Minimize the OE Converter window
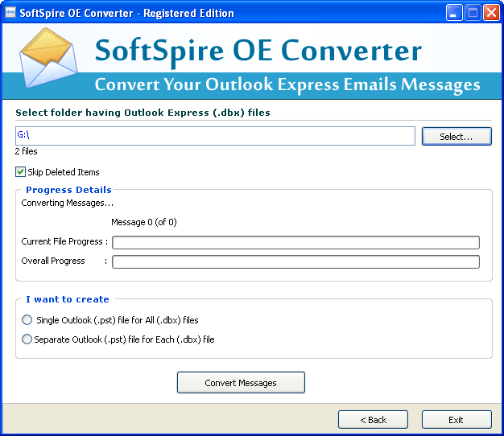The width and height of the screenshot is (504, 436). [454, 13]
